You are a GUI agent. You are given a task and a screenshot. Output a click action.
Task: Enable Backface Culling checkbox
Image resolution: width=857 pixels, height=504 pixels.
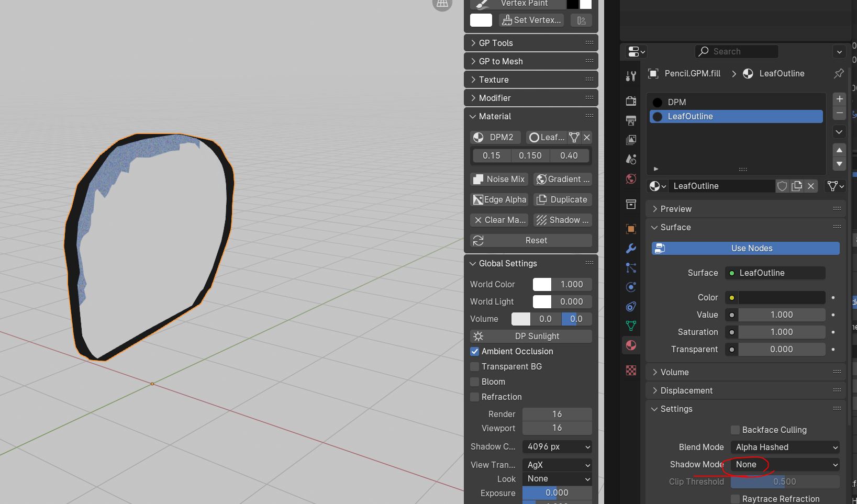[736, 430]
